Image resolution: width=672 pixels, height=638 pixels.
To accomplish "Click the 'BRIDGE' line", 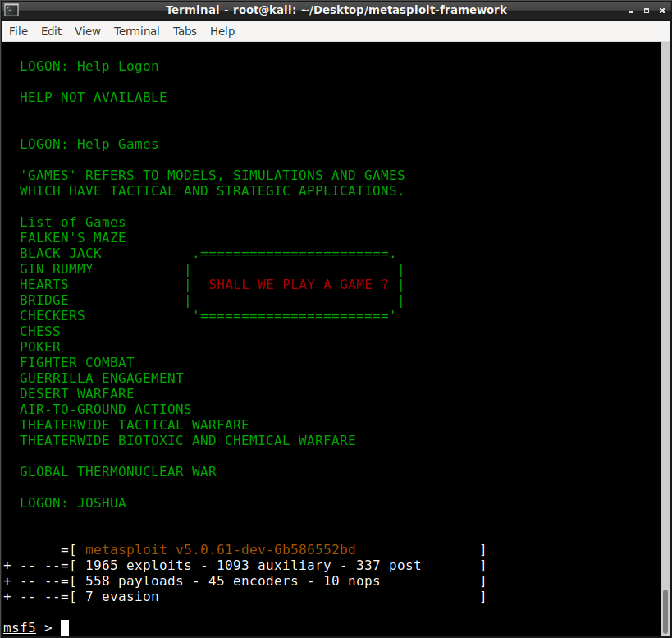I will [x=44, y=301].
